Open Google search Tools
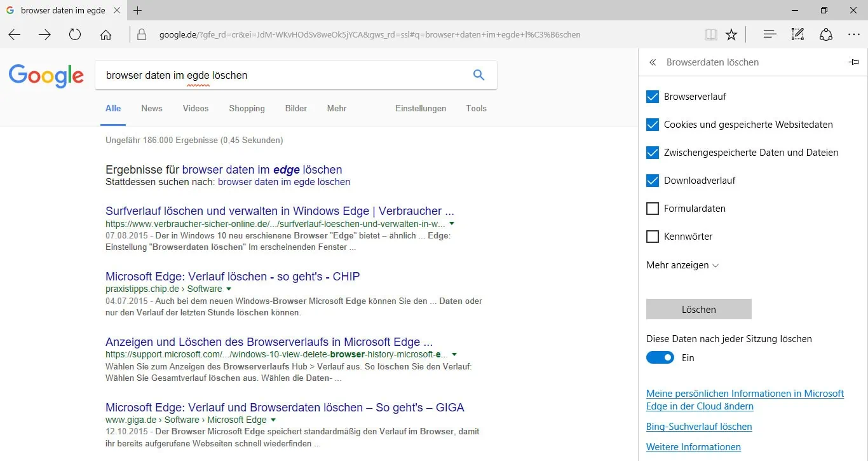The height and width of the screenshot is (461, 868). tap(476, 108)
